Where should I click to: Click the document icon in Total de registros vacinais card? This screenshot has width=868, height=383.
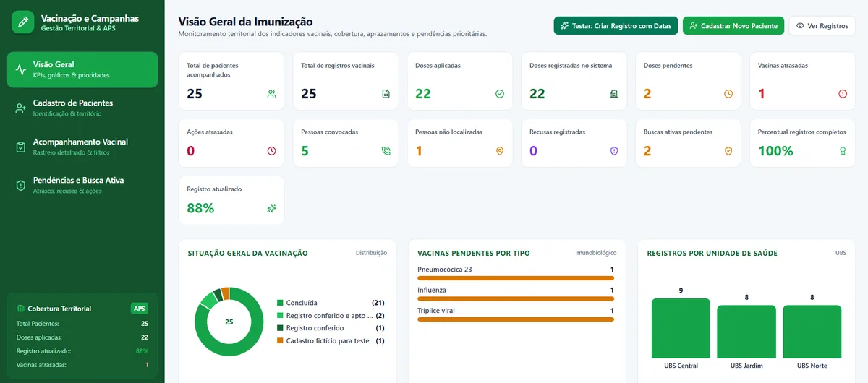coord(386,94)
